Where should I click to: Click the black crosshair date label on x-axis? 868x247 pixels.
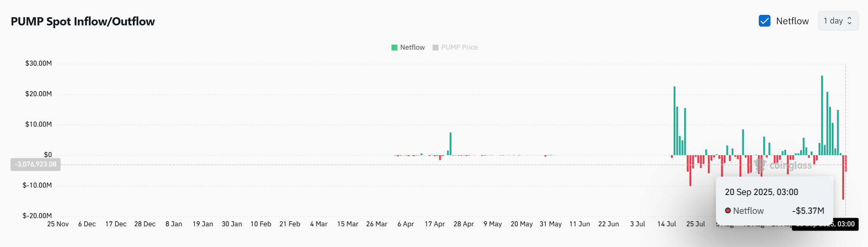825,224
